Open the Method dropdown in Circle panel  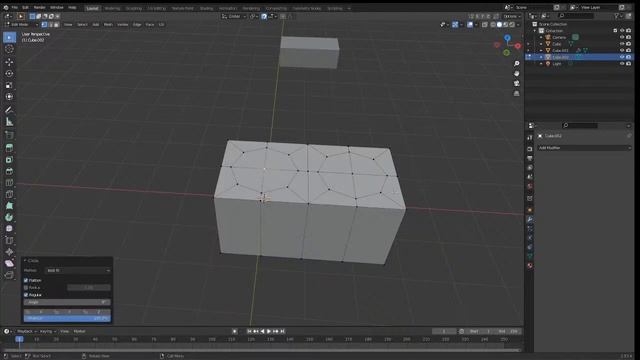[78, 270]
